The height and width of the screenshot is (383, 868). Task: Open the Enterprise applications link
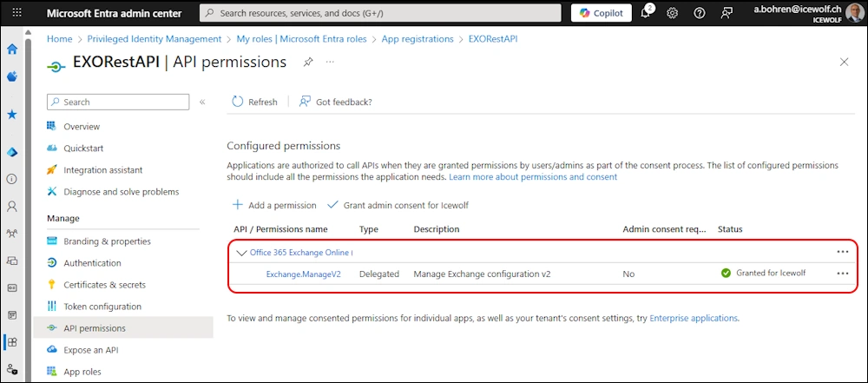click(x=694, y=319)
